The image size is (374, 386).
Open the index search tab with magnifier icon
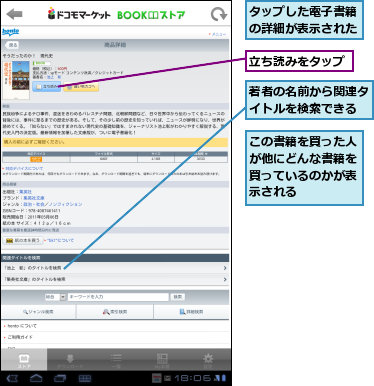click(x=115, y=312)
